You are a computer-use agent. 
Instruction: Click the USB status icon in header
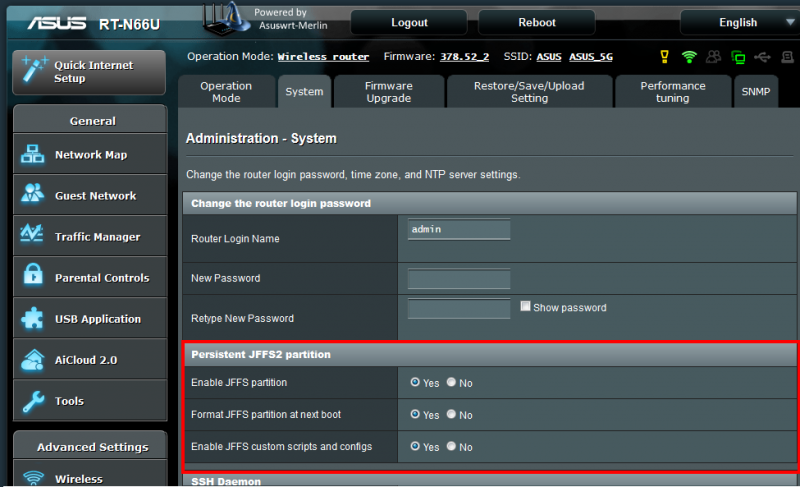[764, 57]
